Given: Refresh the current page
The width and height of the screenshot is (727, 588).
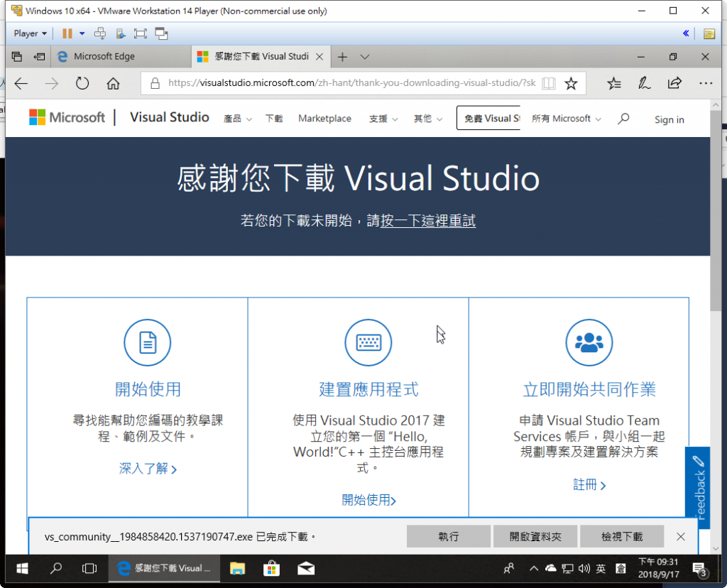Looking at the screenshot, I should click(x=82, y=84).
